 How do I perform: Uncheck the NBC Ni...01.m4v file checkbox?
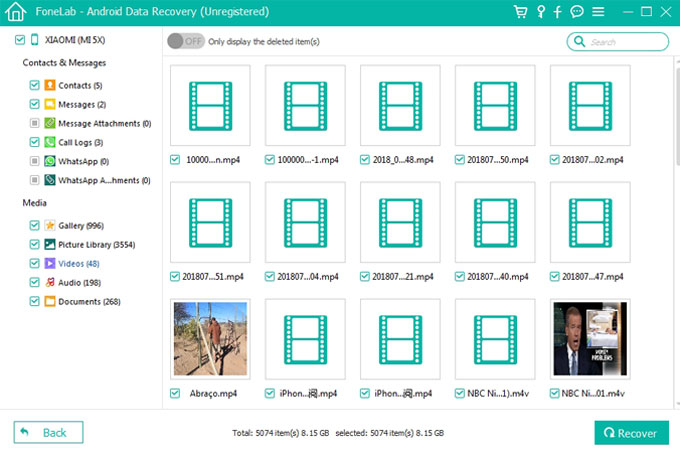point(555,393)
